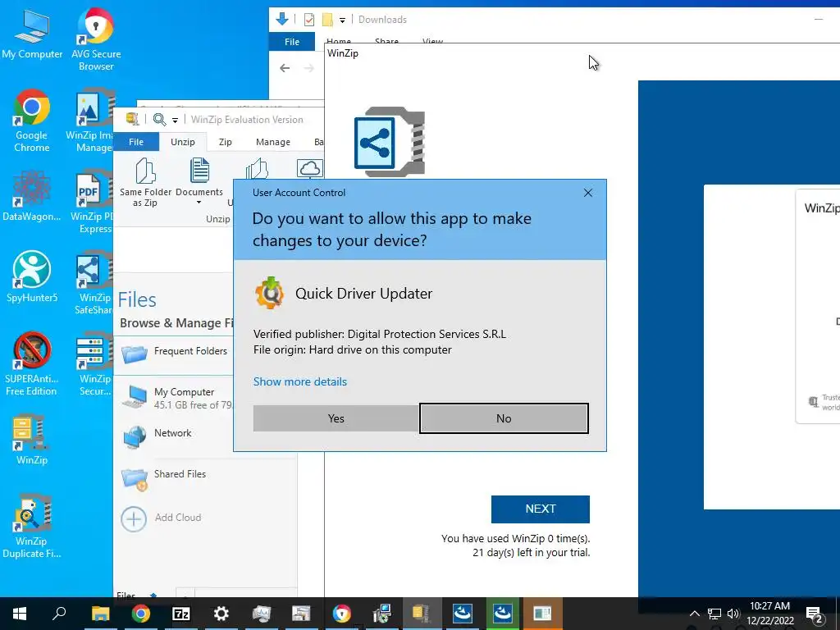
Task: Open SpyHunter5 desktop shortcut
Action: click(32, 277)
